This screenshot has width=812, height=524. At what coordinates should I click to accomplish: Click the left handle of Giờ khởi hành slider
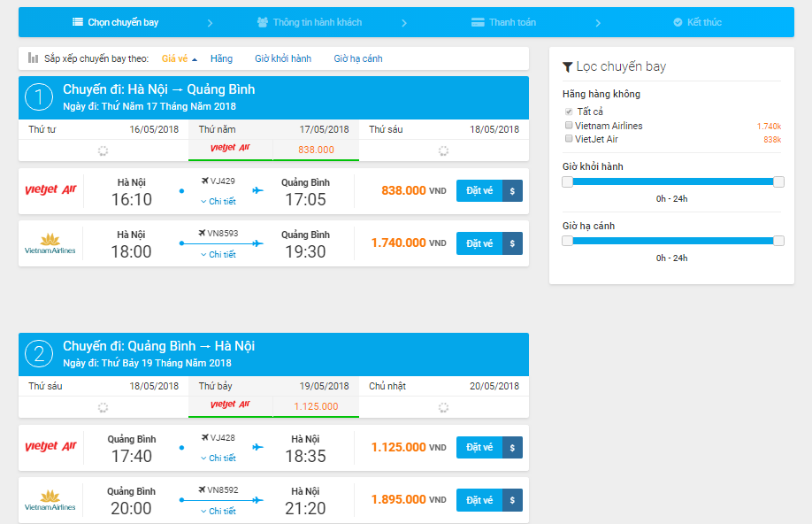[568, 182]
